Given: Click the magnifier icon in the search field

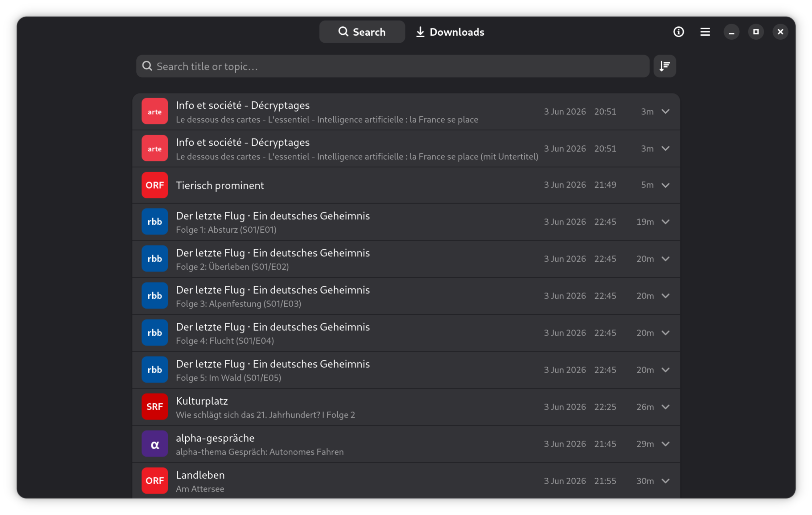Looking at the screenshot, I should click(147, 66).
